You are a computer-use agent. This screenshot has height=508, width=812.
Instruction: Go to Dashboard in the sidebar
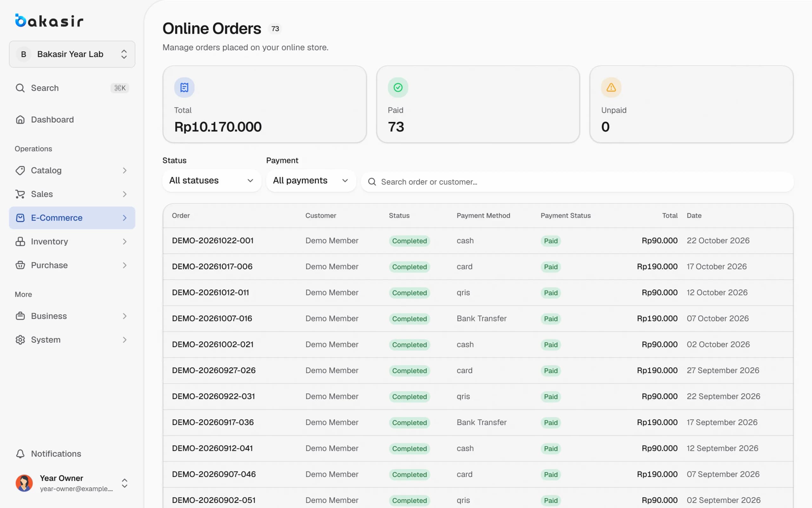point(72,120)
